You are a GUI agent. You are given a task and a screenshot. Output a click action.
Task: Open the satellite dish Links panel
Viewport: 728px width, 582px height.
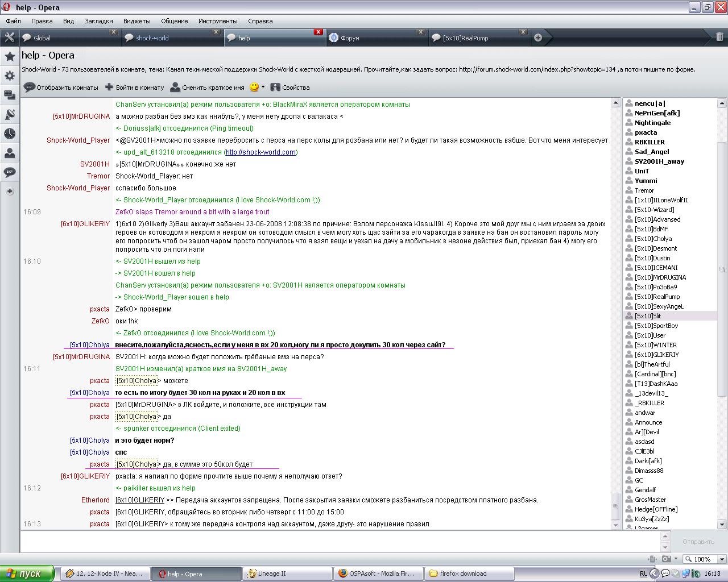(x=10, y=114)
